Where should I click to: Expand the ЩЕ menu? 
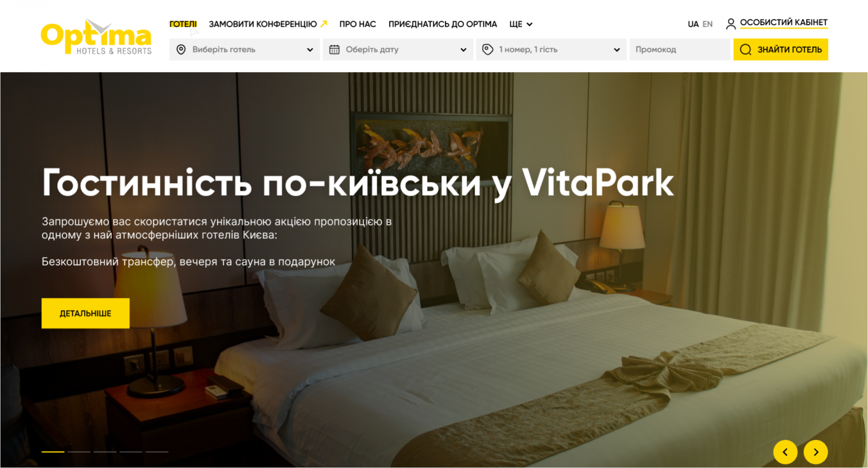pos(521,24)
